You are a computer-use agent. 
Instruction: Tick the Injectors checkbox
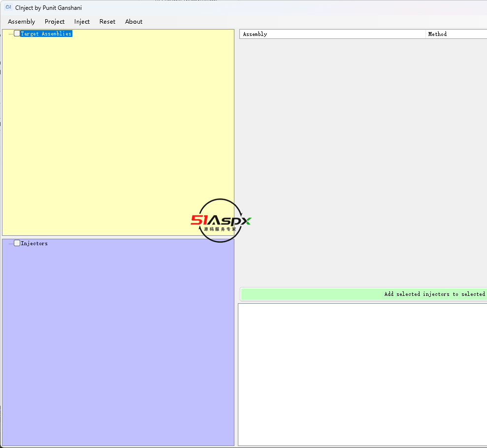pos(17,243)
